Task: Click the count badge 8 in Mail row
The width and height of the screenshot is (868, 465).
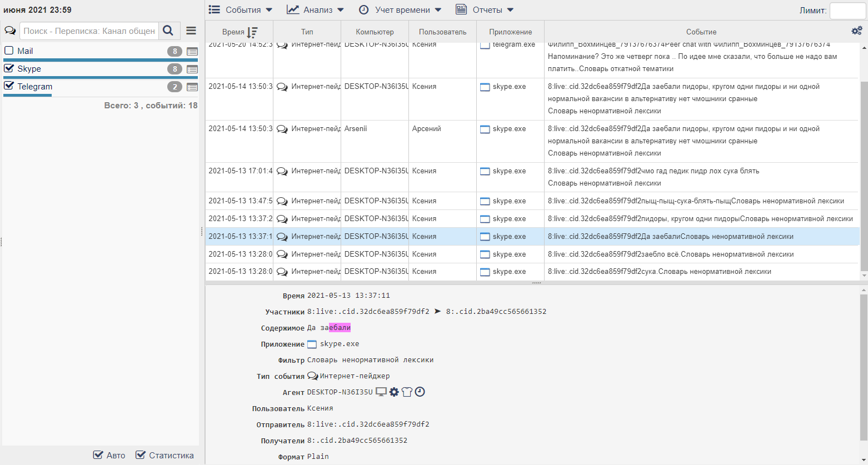Action: coord(174,52)
